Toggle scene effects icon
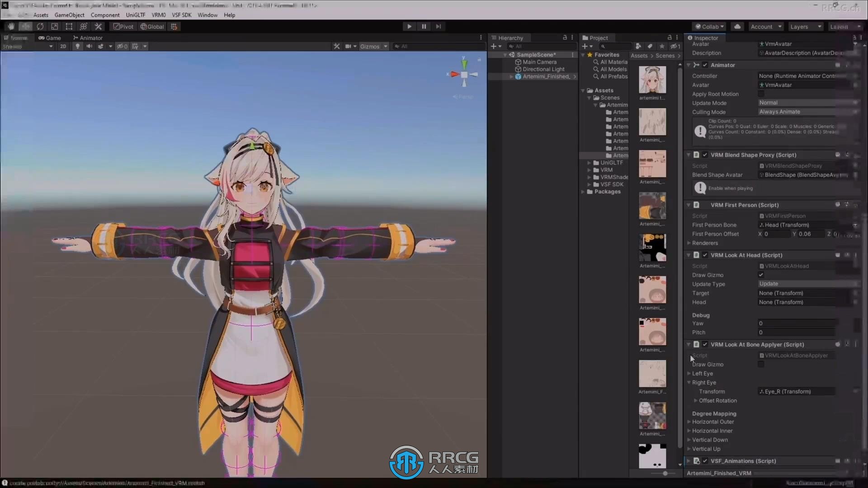The image size is (868, 488). point(101,46)
